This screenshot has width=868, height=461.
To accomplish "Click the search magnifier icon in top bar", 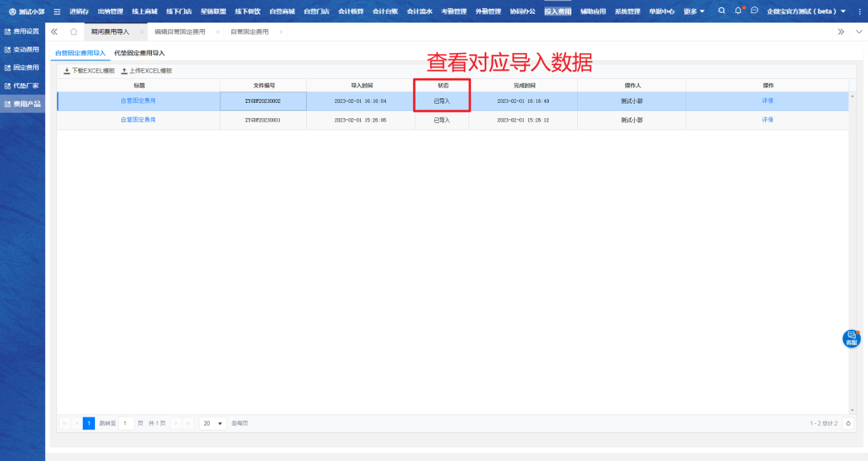I will coord(721,11).
